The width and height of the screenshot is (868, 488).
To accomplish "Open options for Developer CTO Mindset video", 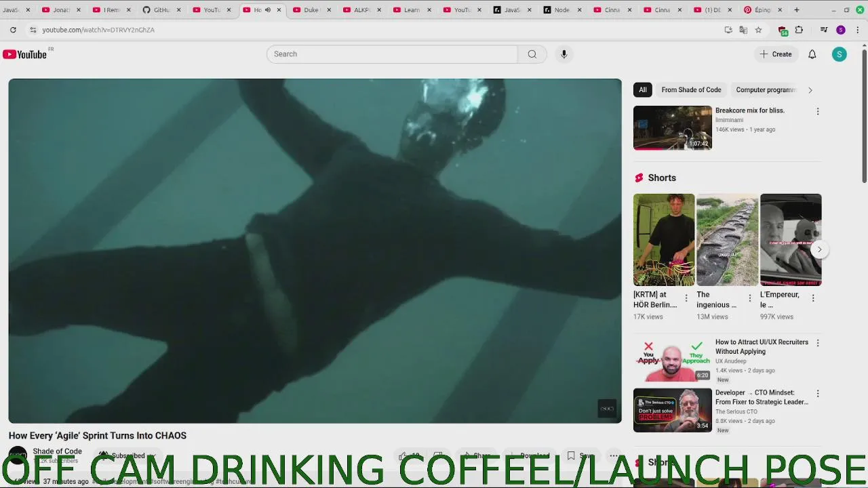I will (x=817, y=393).
